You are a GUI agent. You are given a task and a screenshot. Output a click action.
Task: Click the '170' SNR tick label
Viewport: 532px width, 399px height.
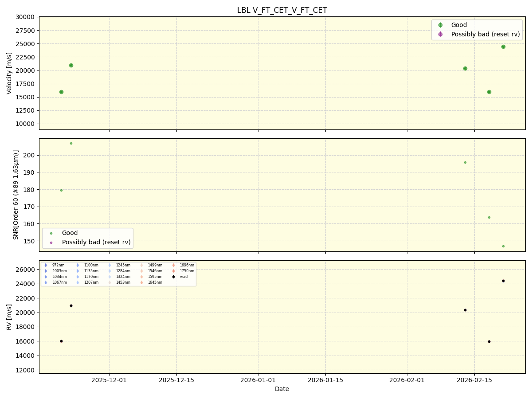pyautogui.click(x=29, y=207)
